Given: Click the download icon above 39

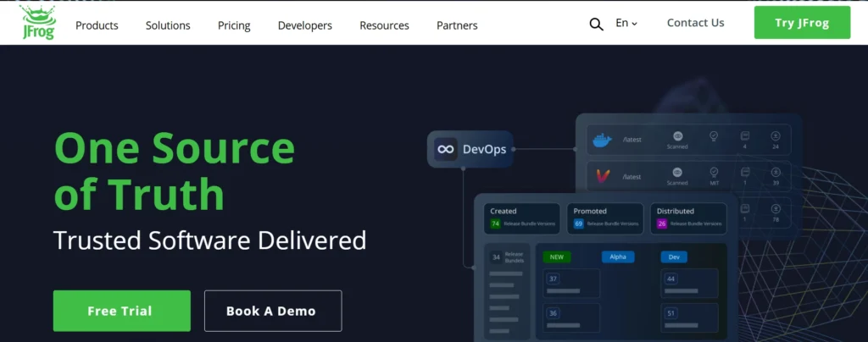Looking at the screenshot, I should (x=776, y=172).
